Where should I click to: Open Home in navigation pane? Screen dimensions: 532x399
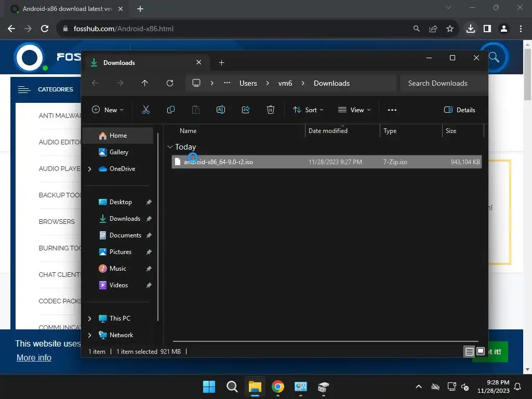tap(118, 136)
